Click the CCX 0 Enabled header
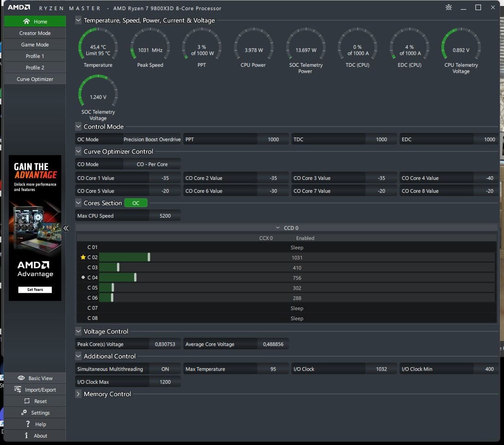 (287, 238)
